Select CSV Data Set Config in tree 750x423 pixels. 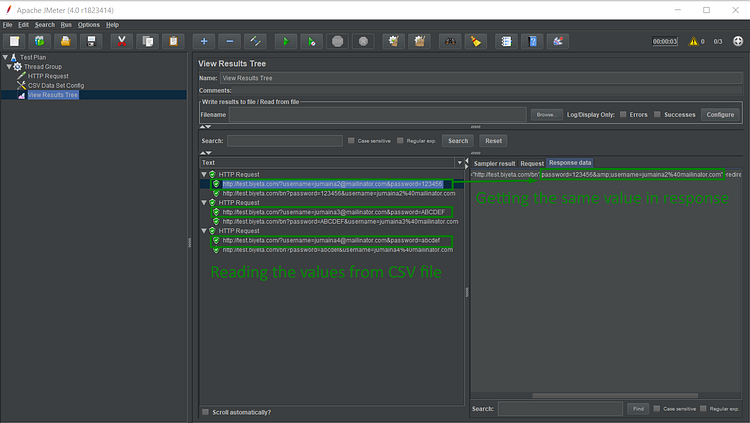[x=56, y=85]
